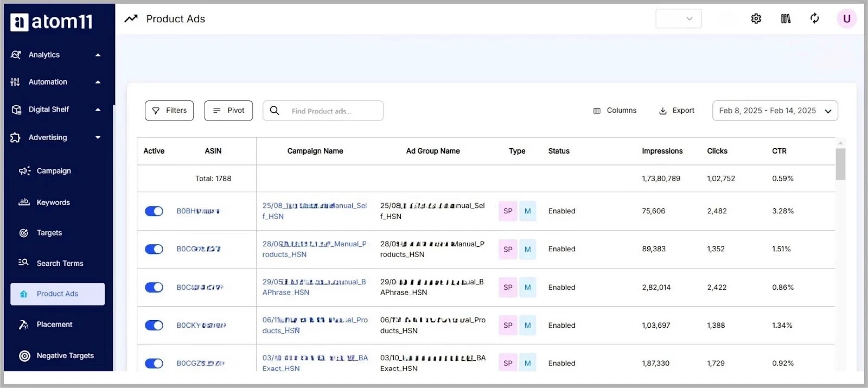The width and height of the screenshot is (868, 388).
Task: Open Search Terms in the sidebar
Action: (60, 264)
